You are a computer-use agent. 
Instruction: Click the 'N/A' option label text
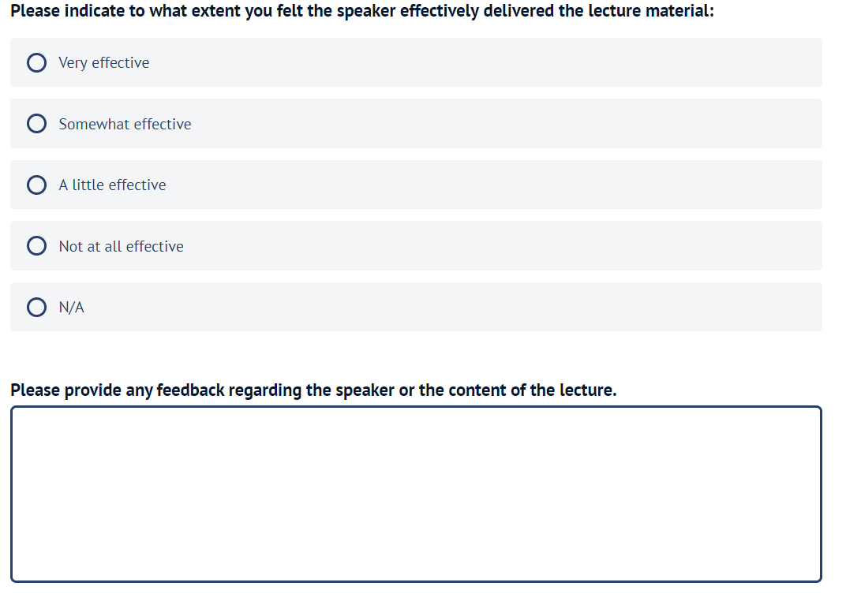point(71,307)
